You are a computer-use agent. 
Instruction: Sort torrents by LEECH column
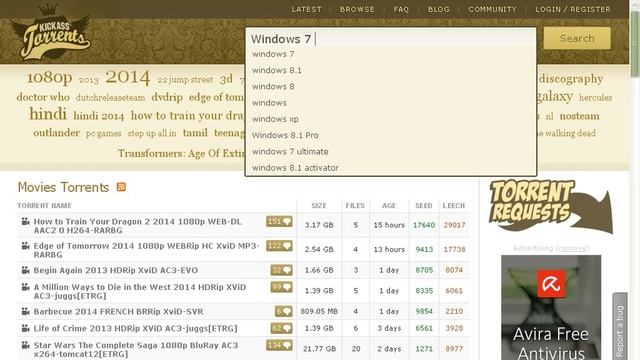(454, 206)
